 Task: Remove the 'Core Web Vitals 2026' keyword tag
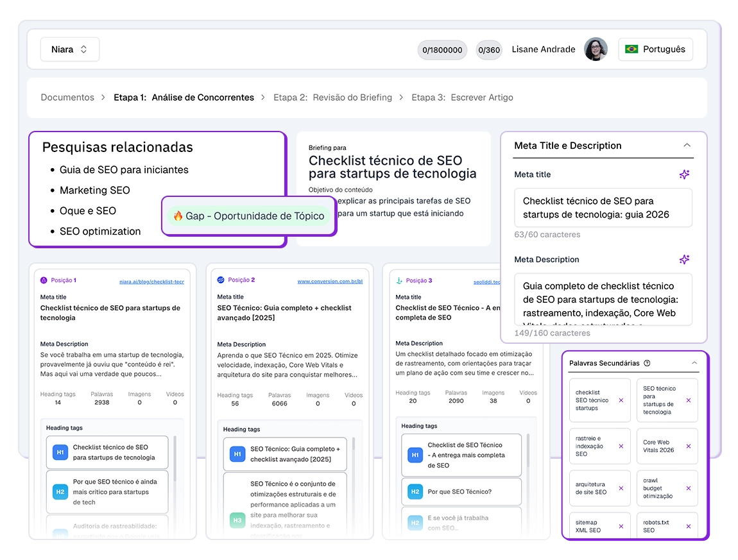point(689,446)
